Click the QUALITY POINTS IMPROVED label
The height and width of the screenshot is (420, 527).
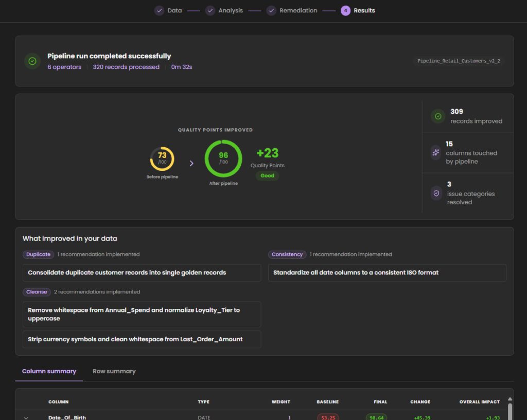point(216,130)
